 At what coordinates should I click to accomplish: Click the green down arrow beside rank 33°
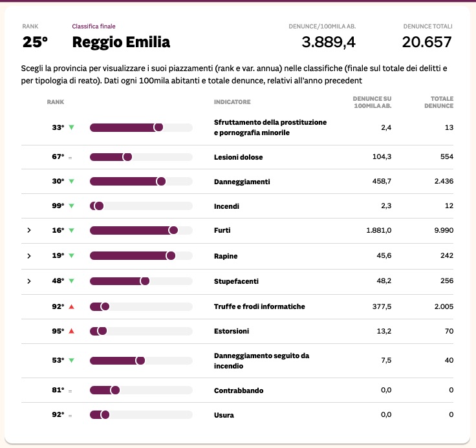click(x=71, y=127)
